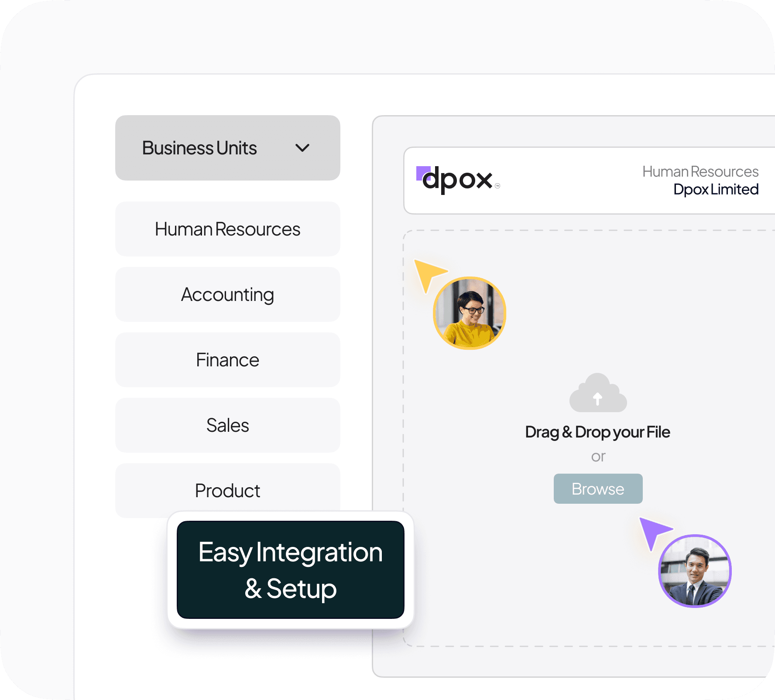The image size is (775, 700).
Task: Click the dpox logo
Action: (458, 180)
